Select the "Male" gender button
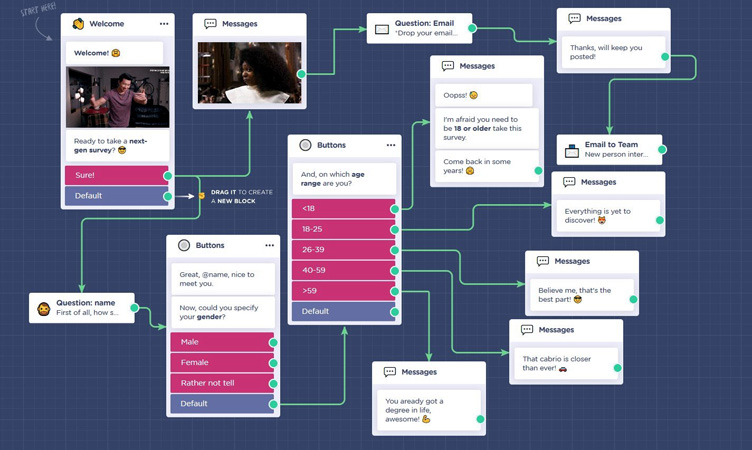Viewport: 752px width, 450px height. (221, 342)
